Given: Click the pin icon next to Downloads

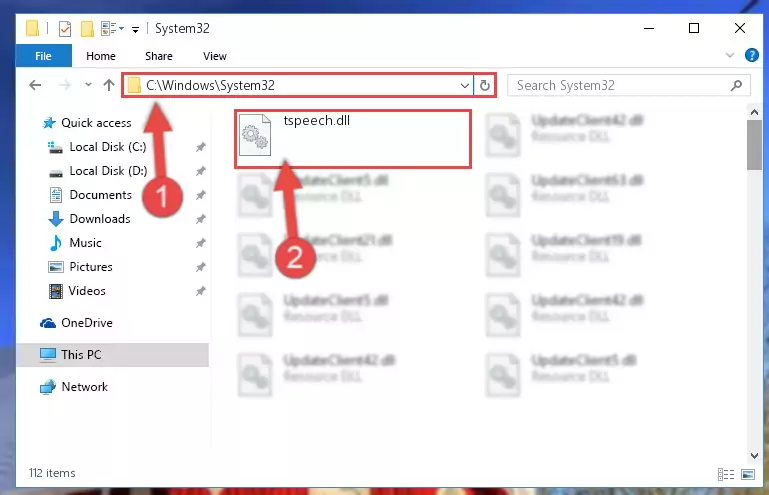Looking at the screenshot, I should (x=201, y=219).
